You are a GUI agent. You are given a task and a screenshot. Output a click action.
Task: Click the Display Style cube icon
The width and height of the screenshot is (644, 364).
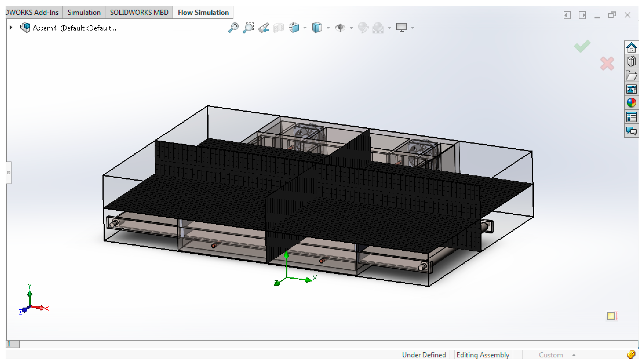[x=317, y=28]
